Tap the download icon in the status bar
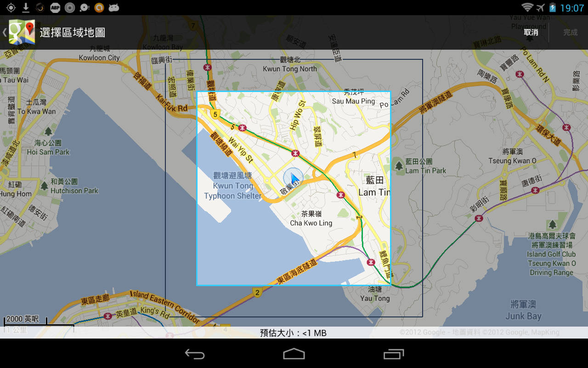 pyautogui.click(x=26, y=7)
